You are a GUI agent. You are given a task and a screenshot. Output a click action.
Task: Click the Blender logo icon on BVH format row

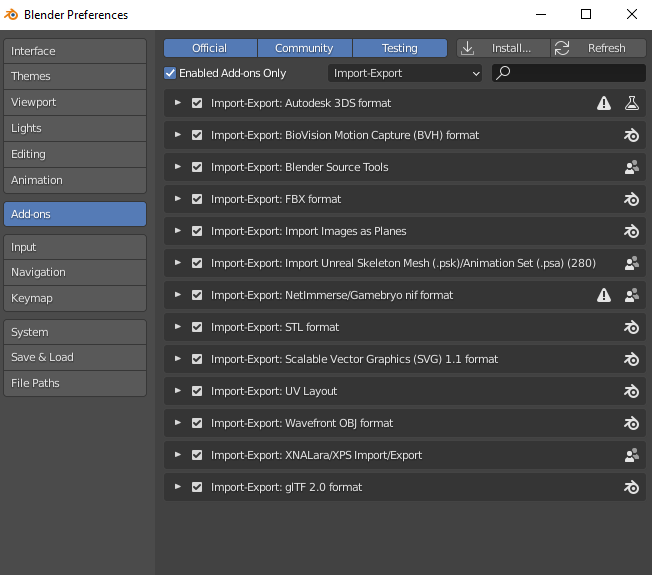point(631,135)
